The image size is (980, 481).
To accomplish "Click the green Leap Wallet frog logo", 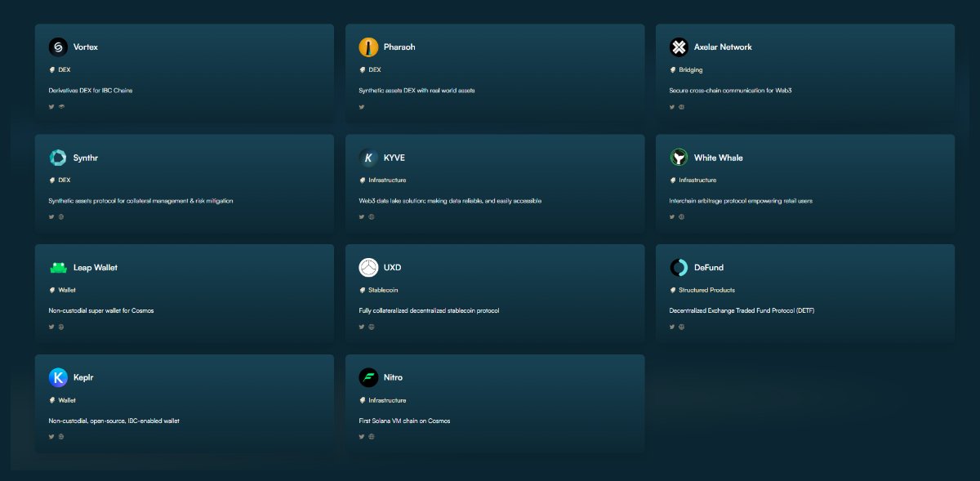I will click(58, 268).
